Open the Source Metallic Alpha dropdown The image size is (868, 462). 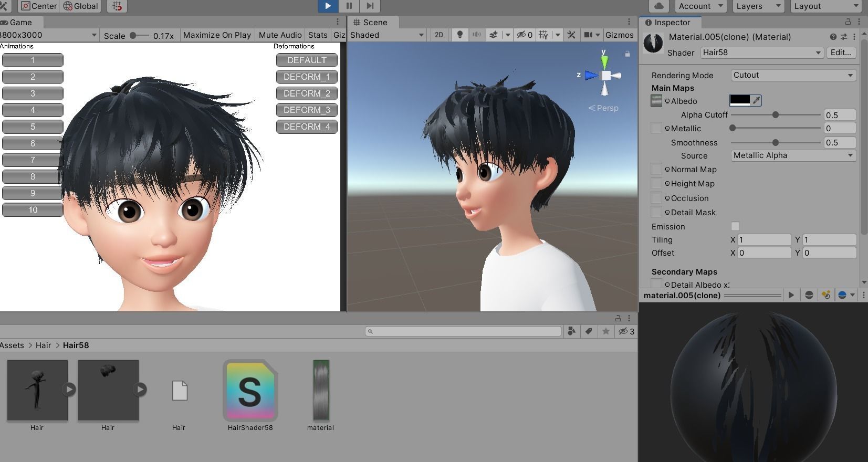tap(793, 155)
